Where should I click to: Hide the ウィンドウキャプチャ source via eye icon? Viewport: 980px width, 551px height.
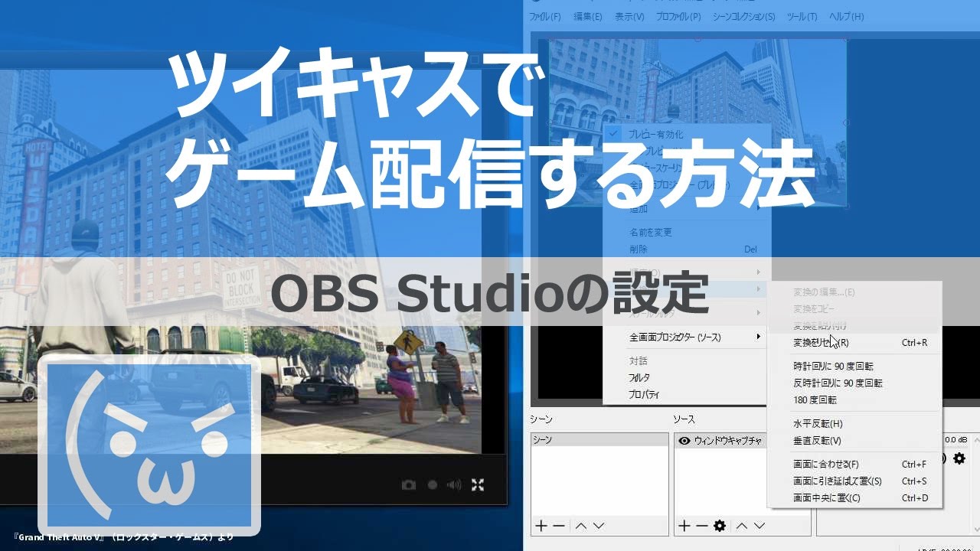(684, 441)
